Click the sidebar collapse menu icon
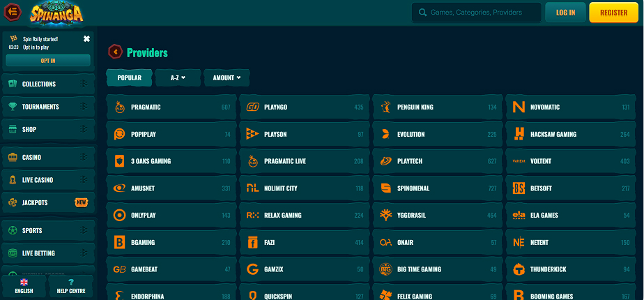 point(13,13)
